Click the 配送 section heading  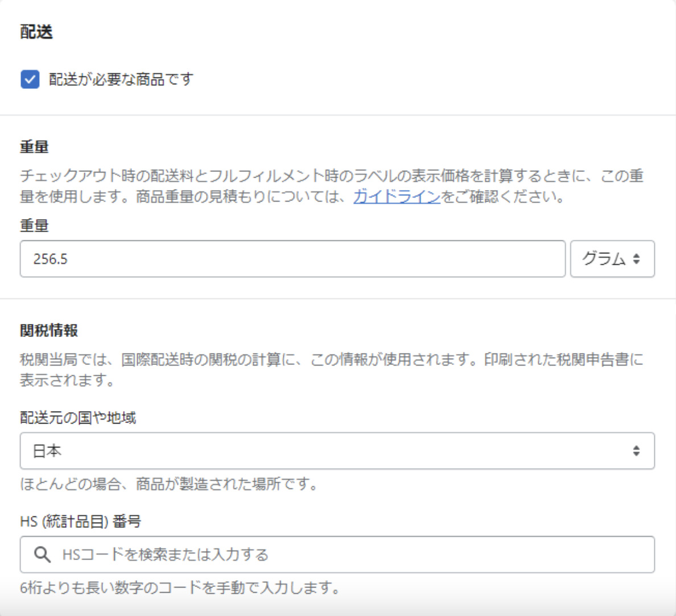[x=36, y=32]
